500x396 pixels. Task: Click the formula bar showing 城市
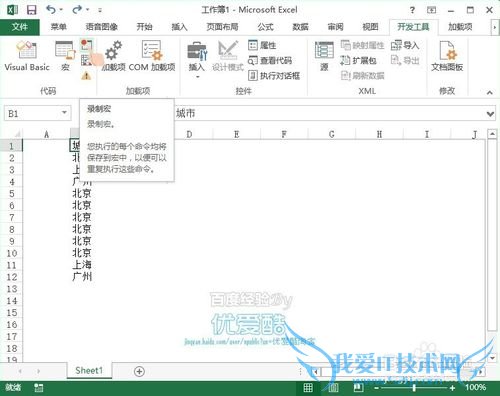(x=328, y=113)
